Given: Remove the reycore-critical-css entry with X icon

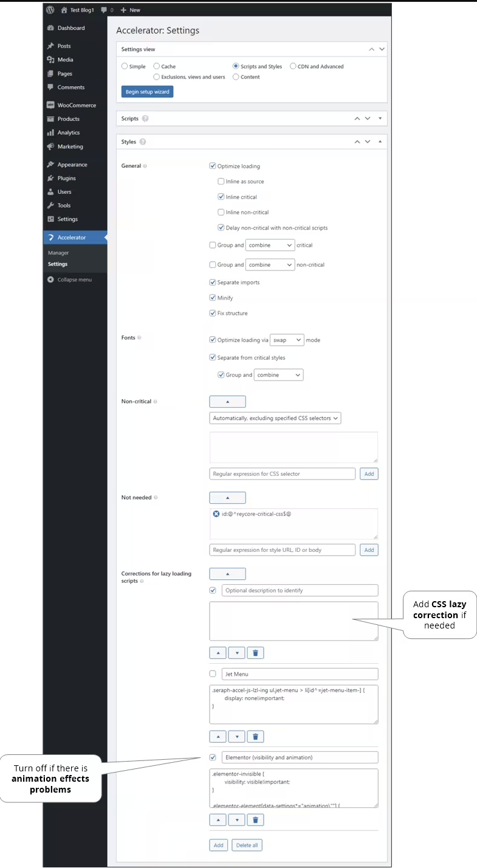Looking at the screenshot, I should point(216,514).
